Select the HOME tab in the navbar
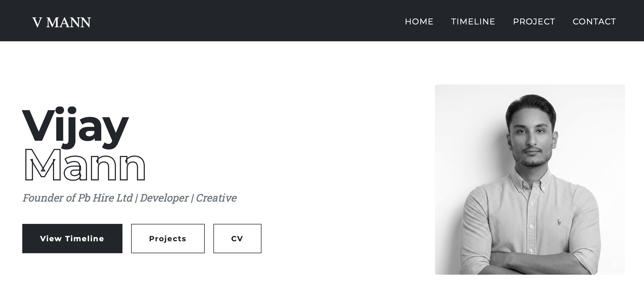This screenshot has width=644, height=288. [419, 22]
